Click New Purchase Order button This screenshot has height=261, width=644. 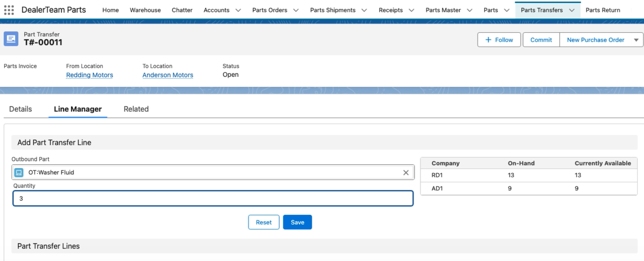coord(595,40)
